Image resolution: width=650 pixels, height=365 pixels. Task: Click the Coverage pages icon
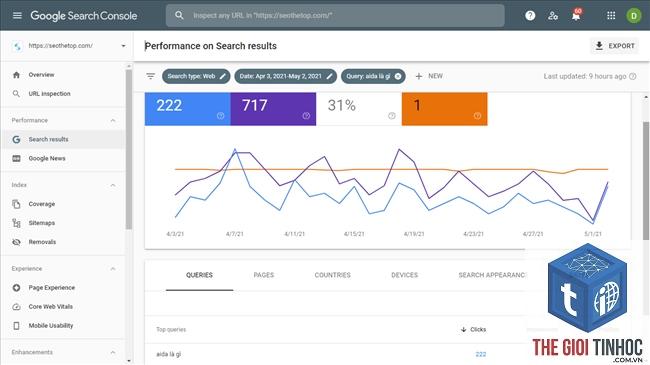(x=16, y=204)
